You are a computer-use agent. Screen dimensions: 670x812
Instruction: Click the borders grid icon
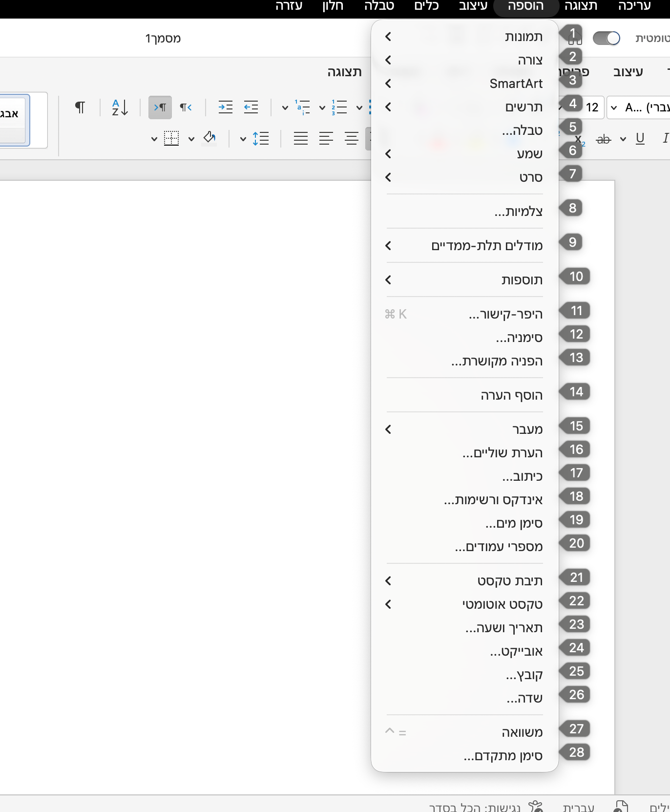pos(171,139)
